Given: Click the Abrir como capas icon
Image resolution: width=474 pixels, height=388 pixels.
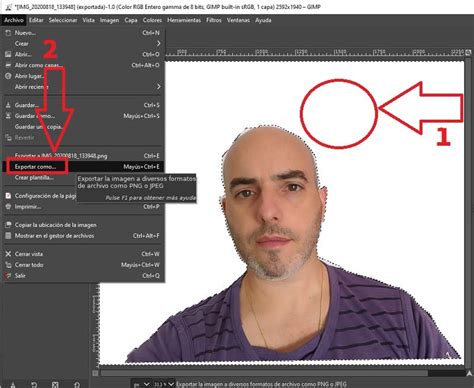Looking at the screenshot, I should pyautogui.click(x=8, y=65).
